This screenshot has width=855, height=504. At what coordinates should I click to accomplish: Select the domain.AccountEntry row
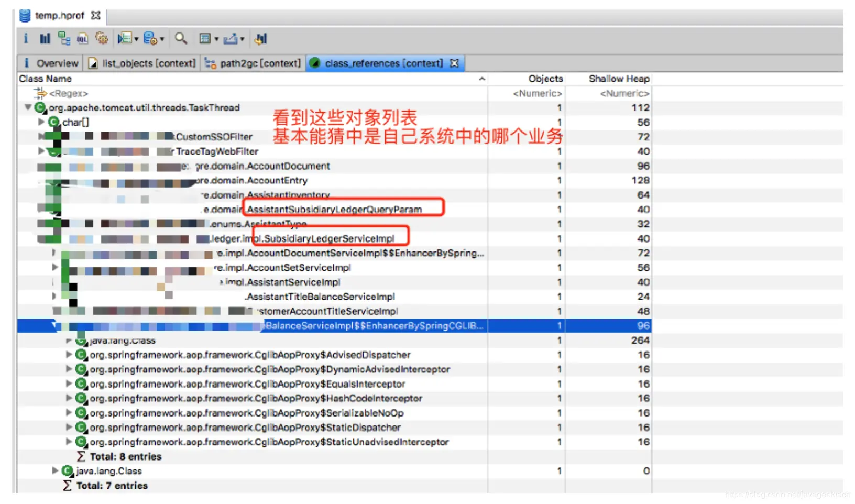pyautogui.click(x=335, y=180)
